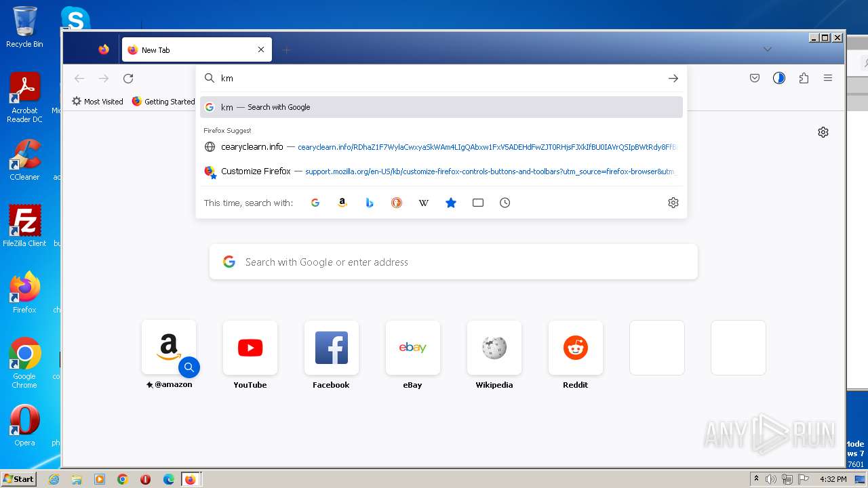Open Skype desktop icon
The height and width of the screenshot is (488, 868).
[x=75, y=18]
